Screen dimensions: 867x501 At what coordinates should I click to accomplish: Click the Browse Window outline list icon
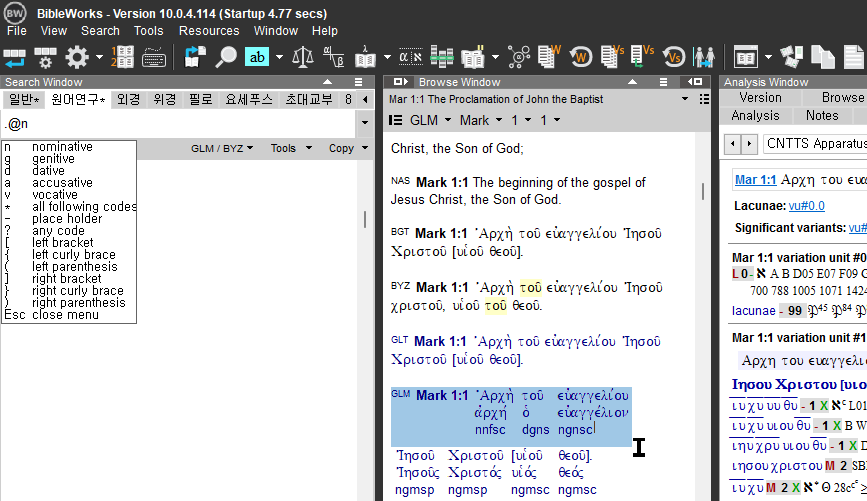[x=704, y=99]
